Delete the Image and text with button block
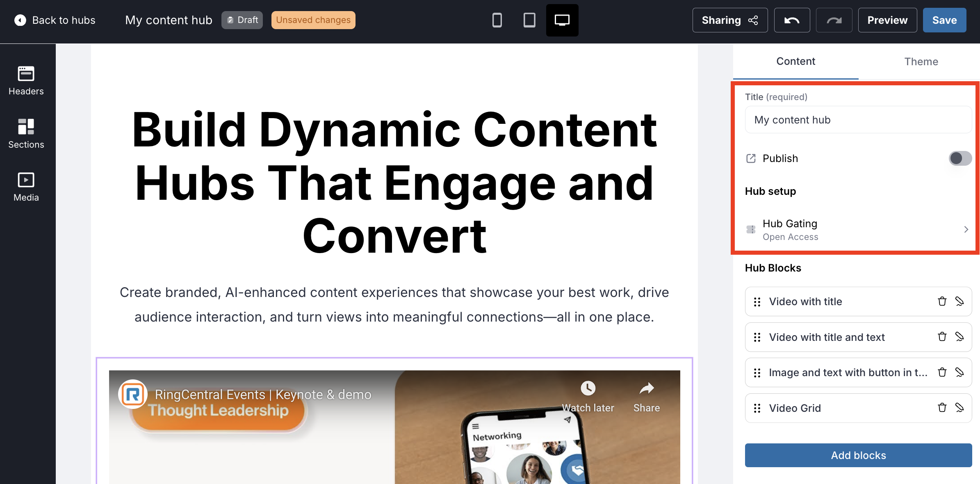Screen dimensions: 980x484 pos(942,372)
